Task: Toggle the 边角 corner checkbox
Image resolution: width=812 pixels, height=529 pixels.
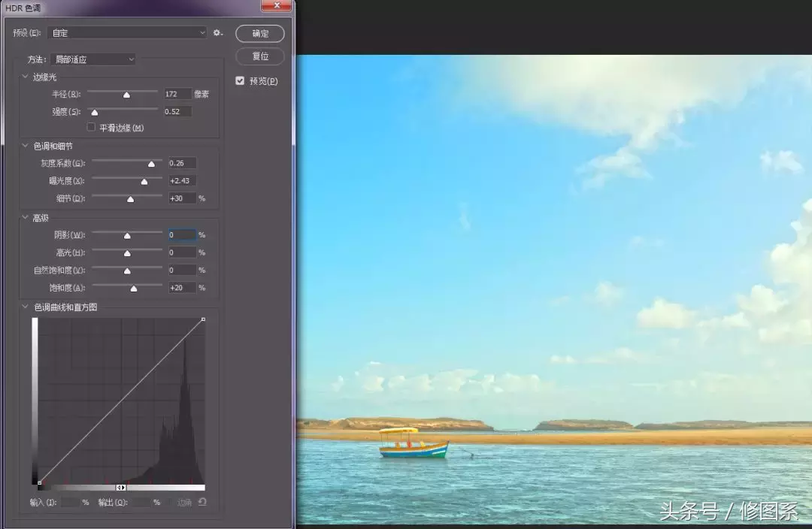Action: coord(171,502)
